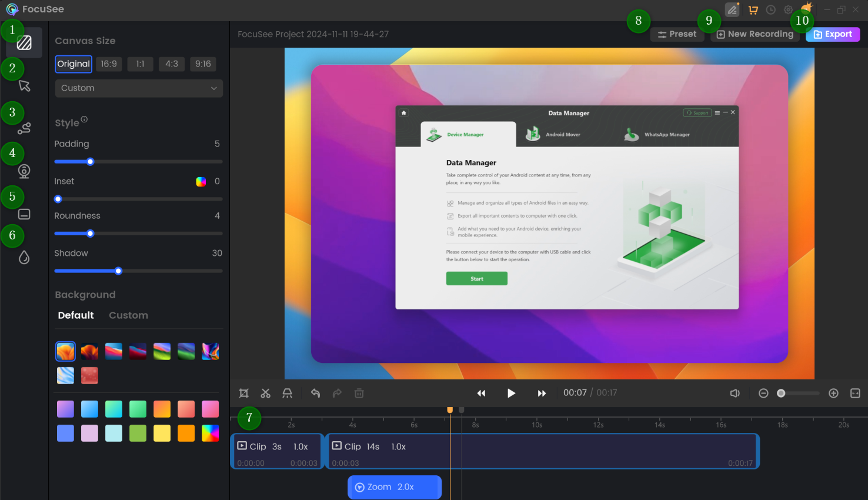Mute the audio with speaker icon
Image resolution: width=868 pixels, height=500 pixels.
point(735,393)
